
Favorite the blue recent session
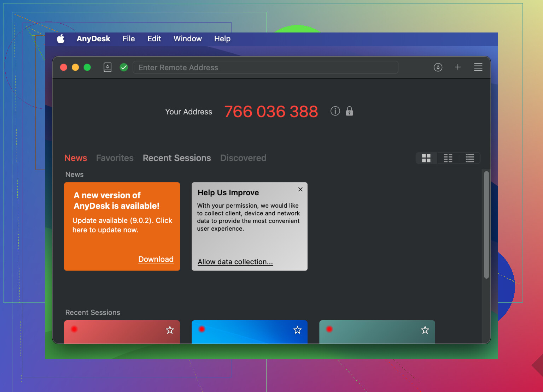click(298, 330)
